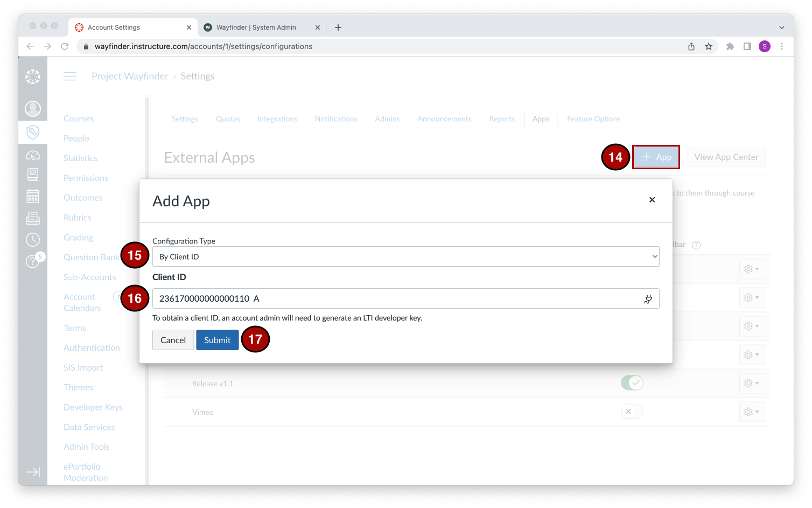Open the Configuration Type dropdown
This screenshot has width=812, height=508.
click(406, 256)
